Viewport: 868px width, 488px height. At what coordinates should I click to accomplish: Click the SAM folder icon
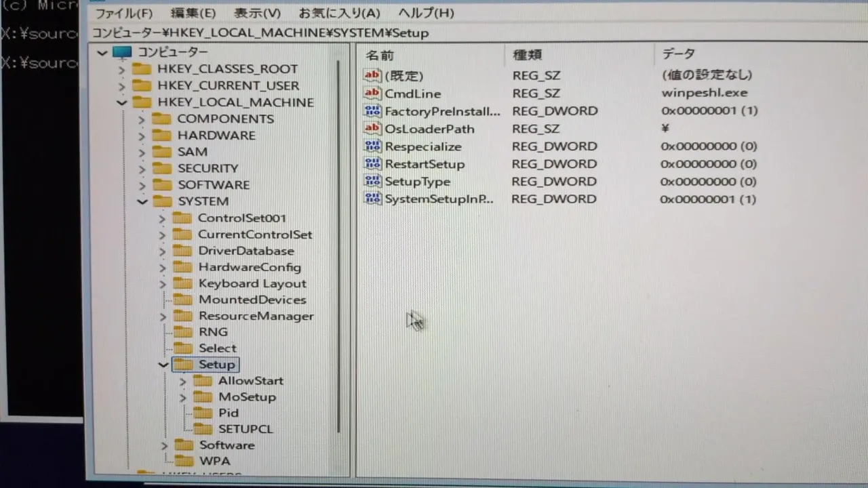coord(162,151)
